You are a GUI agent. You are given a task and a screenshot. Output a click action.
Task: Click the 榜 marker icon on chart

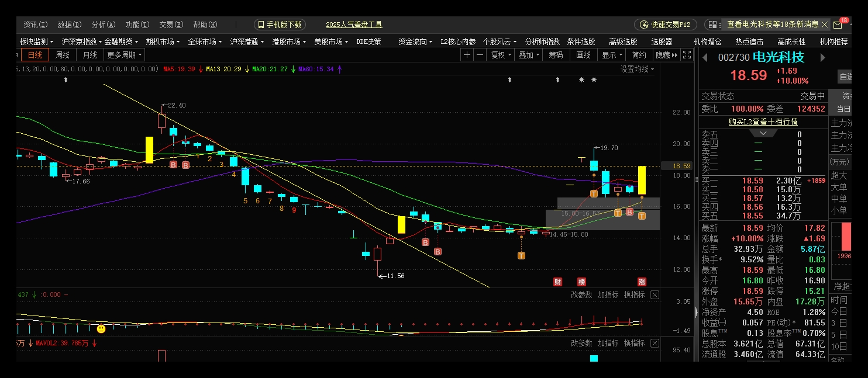click(x=581, y=282)
